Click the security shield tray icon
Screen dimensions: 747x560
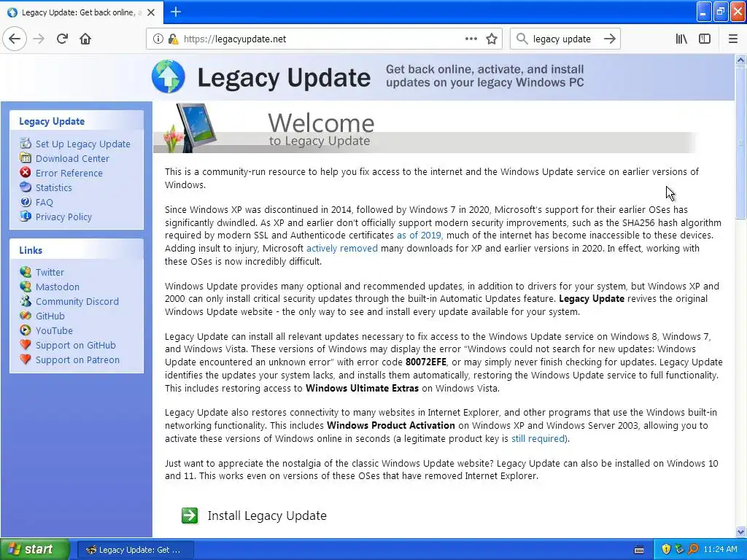pyautogui.click(x=666, y=550)
